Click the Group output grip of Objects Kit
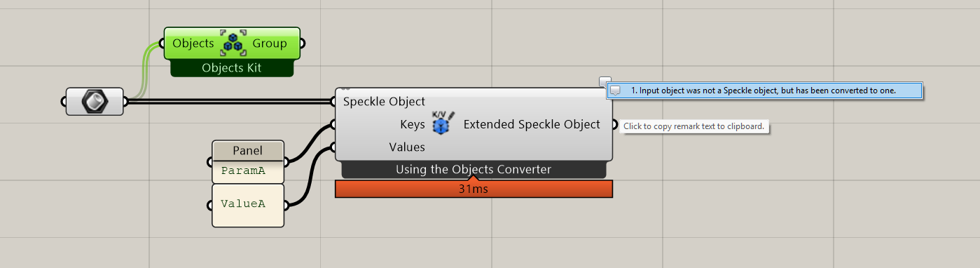The width and height of the screenshot is (980, 268). (302, 43)
